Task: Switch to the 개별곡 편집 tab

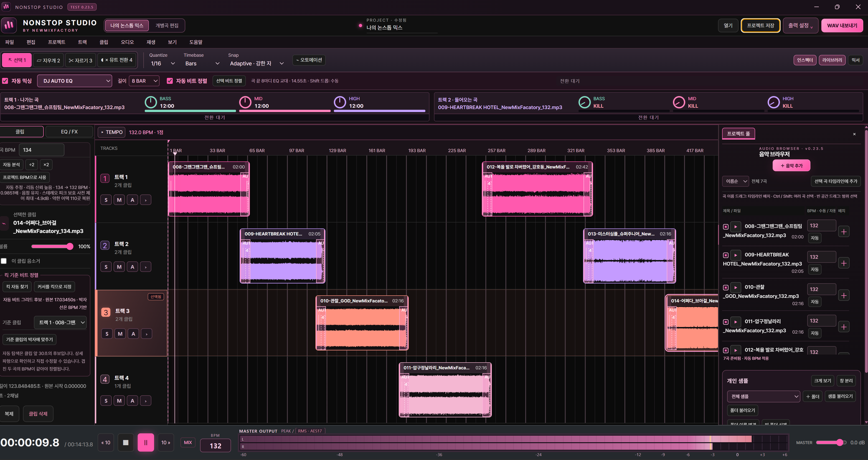Action: [167, 25]
